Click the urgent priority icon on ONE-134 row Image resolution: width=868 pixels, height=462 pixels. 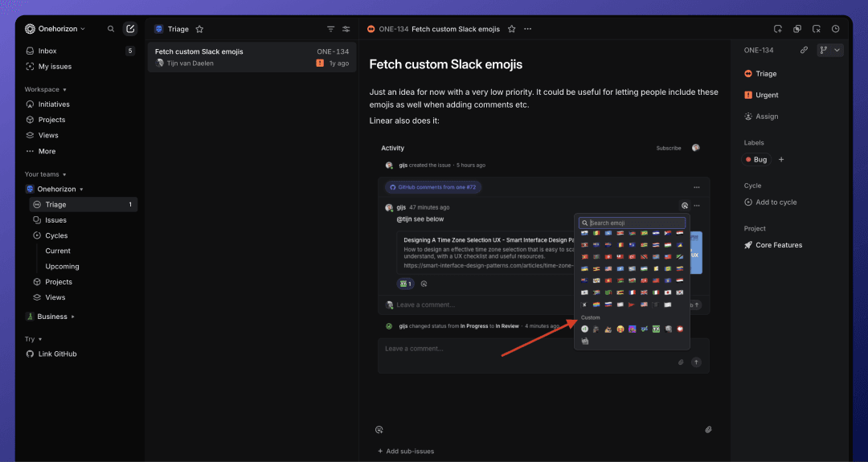(320, 63)
